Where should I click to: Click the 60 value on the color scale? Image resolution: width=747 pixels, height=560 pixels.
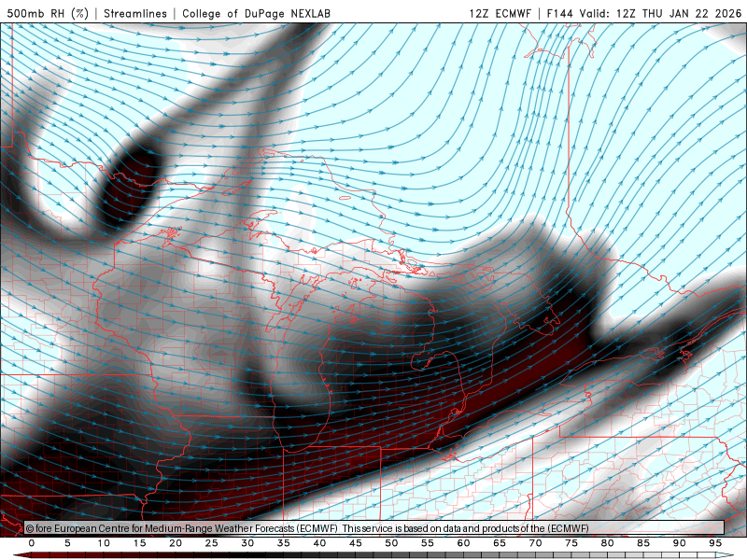click(x=463, y=543)
